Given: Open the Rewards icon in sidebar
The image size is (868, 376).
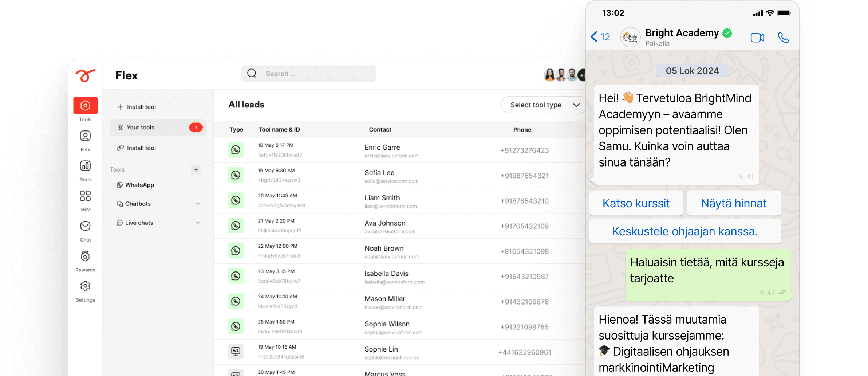Looking at the screenshot, I should point(85,256).
